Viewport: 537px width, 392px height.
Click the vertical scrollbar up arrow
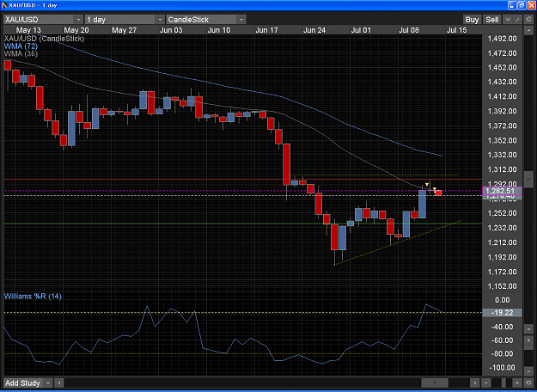(x=528, y=30)
